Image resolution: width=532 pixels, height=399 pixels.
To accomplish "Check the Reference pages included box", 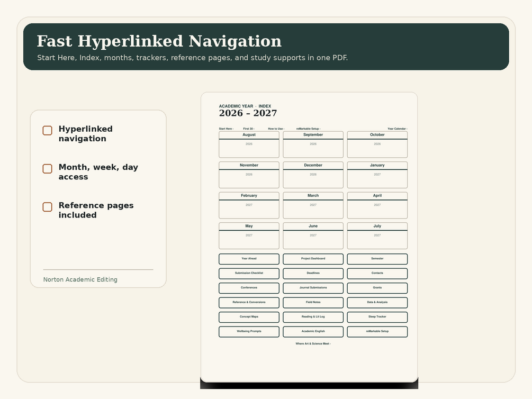I will pos(47,207).
